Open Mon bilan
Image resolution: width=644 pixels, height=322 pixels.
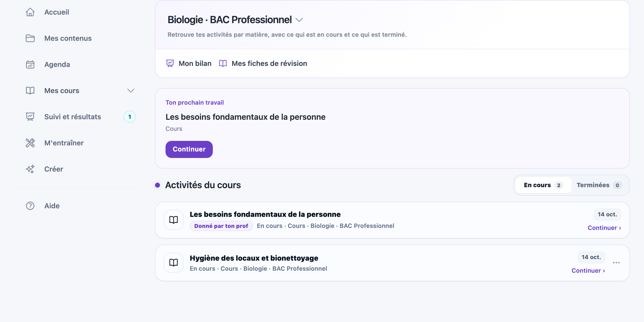189,63
